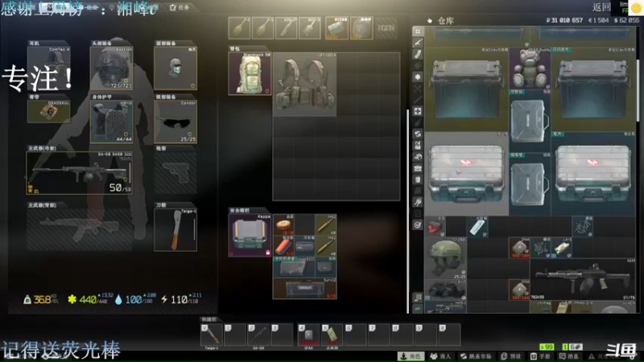Select the third item in top pocket row
This screenshot has width=644, height=362.
(287, 28)
